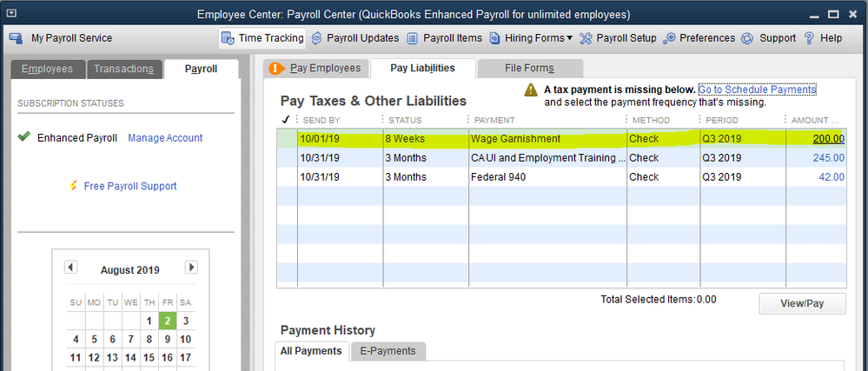
Task: Switch to the All Payments tab
Action: coord(311,351)
